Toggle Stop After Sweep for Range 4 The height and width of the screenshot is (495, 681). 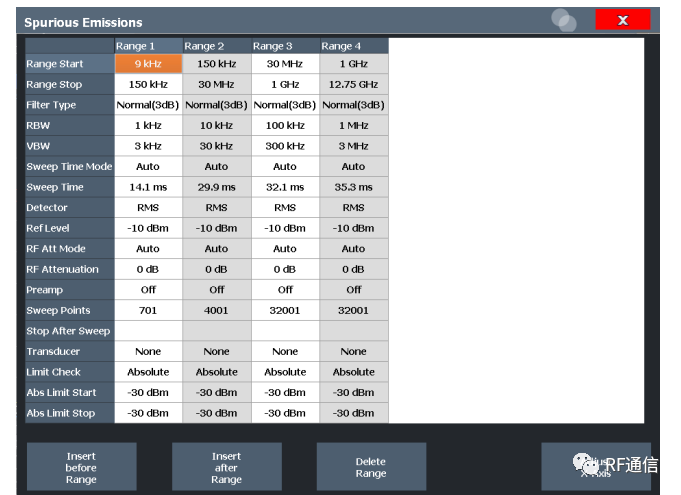pyautogui.click(x=354, y=331)
